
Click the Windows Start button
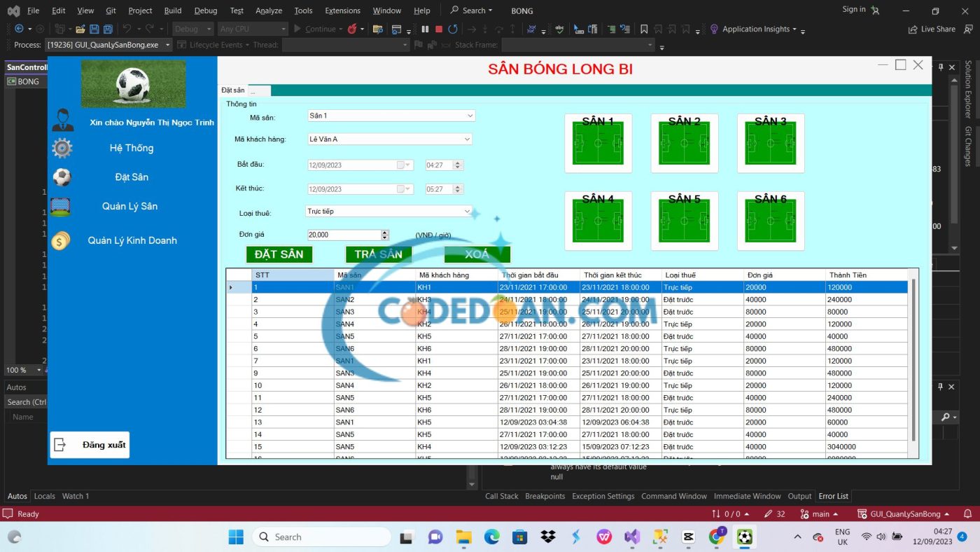[236, 537]
